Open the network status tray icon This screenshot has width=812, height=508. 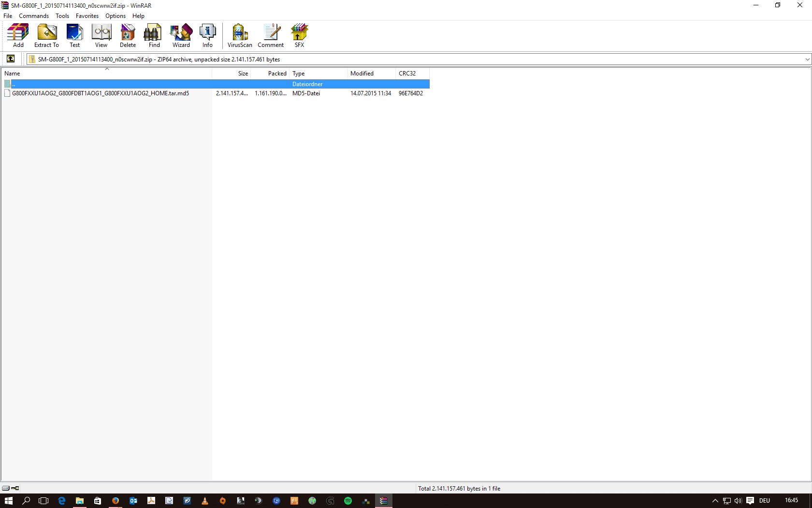coord(726,501)
